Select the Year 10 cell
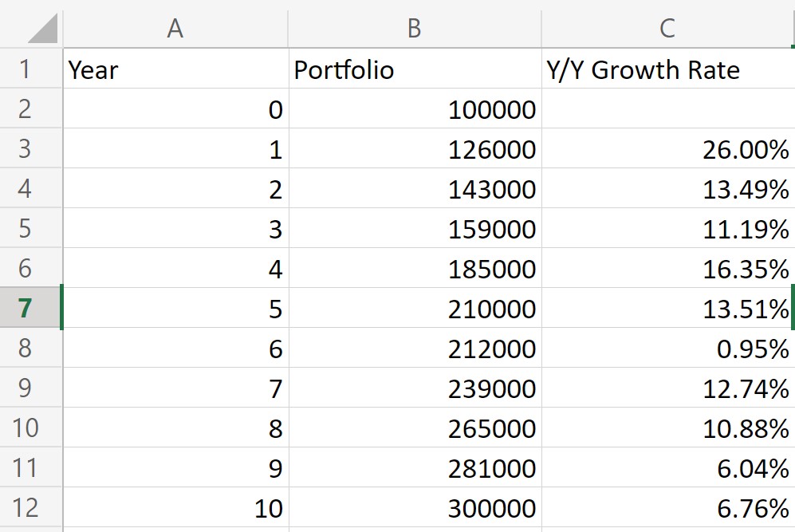The height and width of the screenshot is (532, 795). [x=175, y=507]
